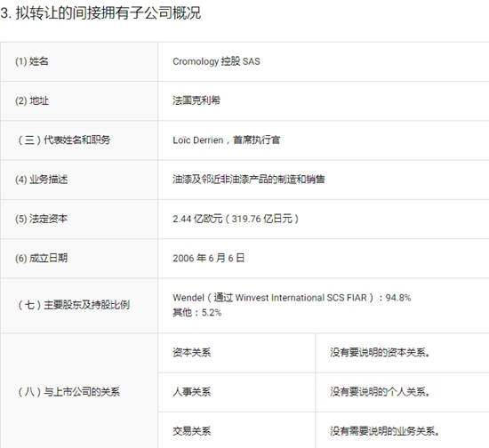Screen dimensions: 489x448
Task: Click the '(三) 代表姓名和职务' label
Action: pyautogui.click(x=64, y=140)
